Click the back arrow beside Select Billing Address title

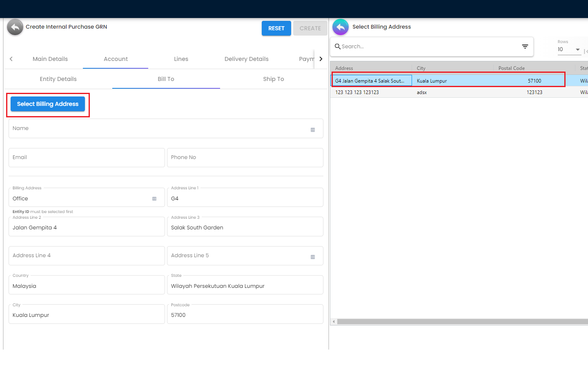pyautogui.click(x=341, y=27)
